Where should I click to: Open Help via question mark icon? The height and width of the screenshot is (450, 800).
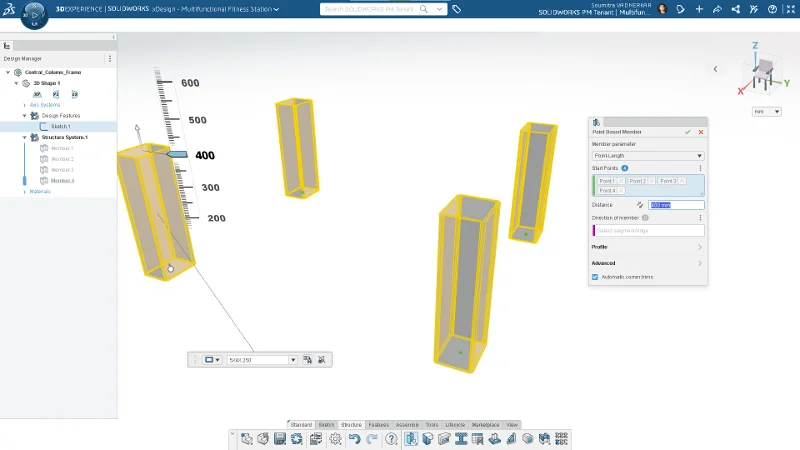click(x=391, y=438)
